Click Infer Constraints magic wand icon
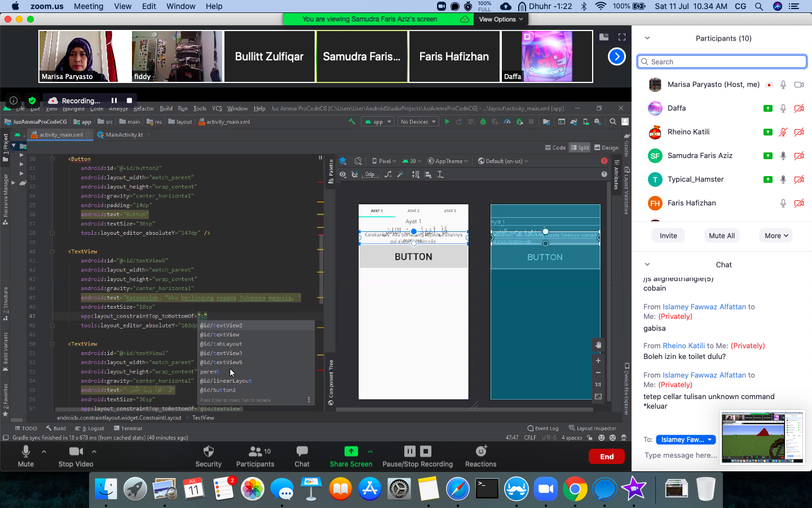The image size is (812, 508). click(x=400, y=174)
